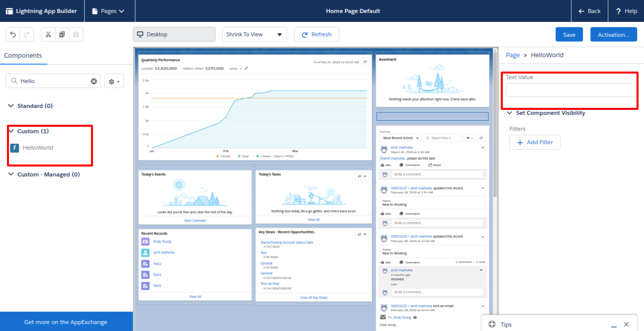Minimize the Tips panel
The height and width of the screenshot is (331, 644).
(614, 325)
